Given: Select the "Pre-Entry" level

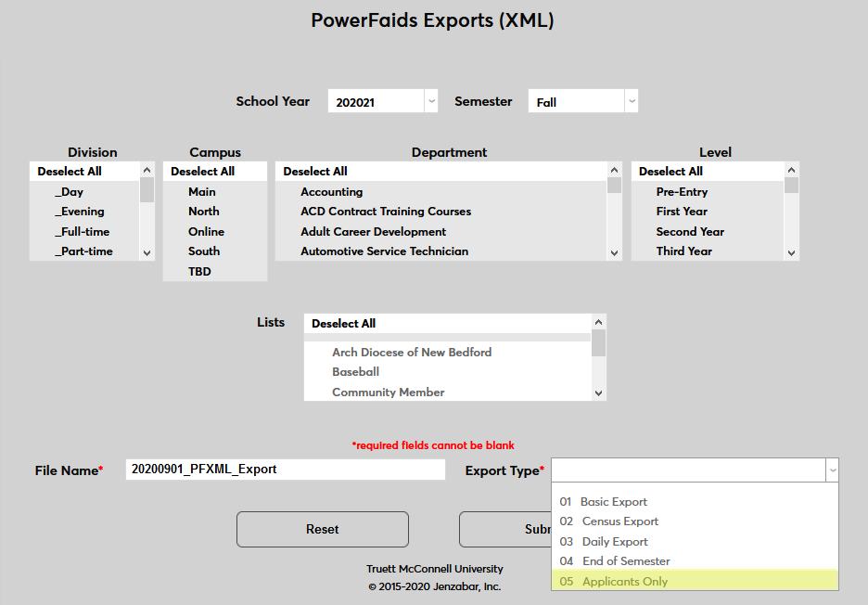Looking at the screenshot, I should click(683, 191).
